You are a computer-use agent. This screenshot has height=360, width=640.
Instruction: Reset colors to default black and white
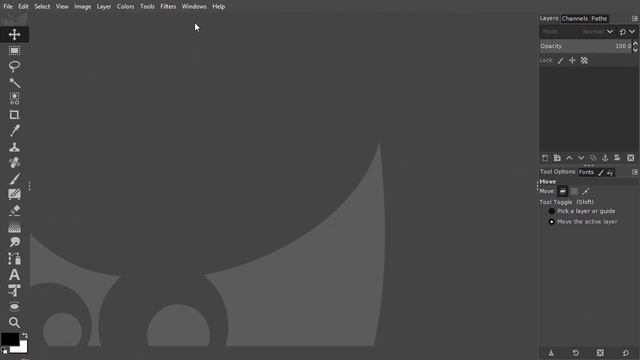tap(4, 350)
